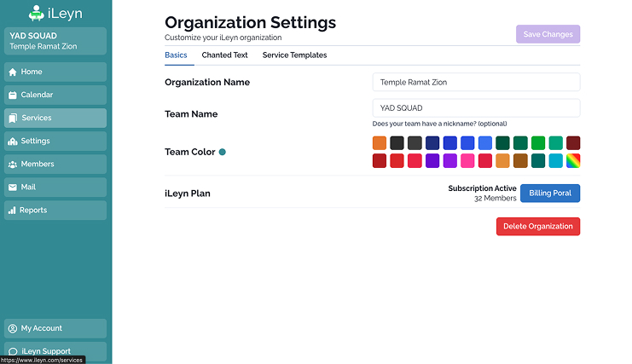Open the Home page from sidebar
632x364 pixels.
click(55, 72)
